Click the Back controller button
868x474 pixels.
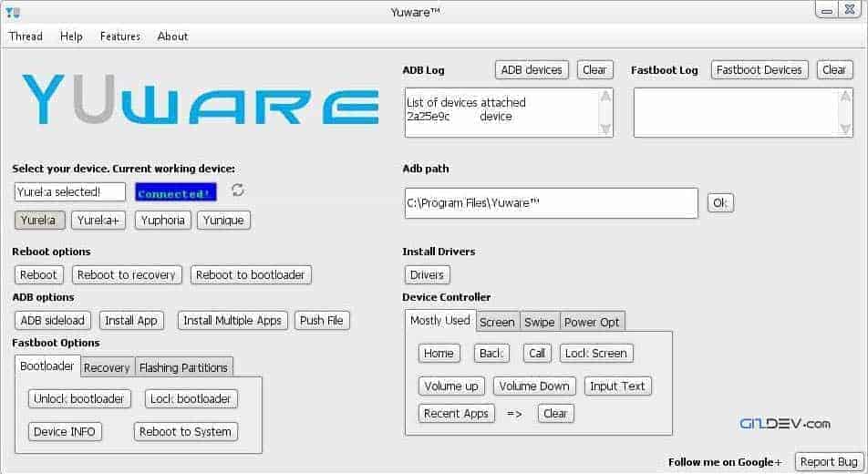point(491,354)
